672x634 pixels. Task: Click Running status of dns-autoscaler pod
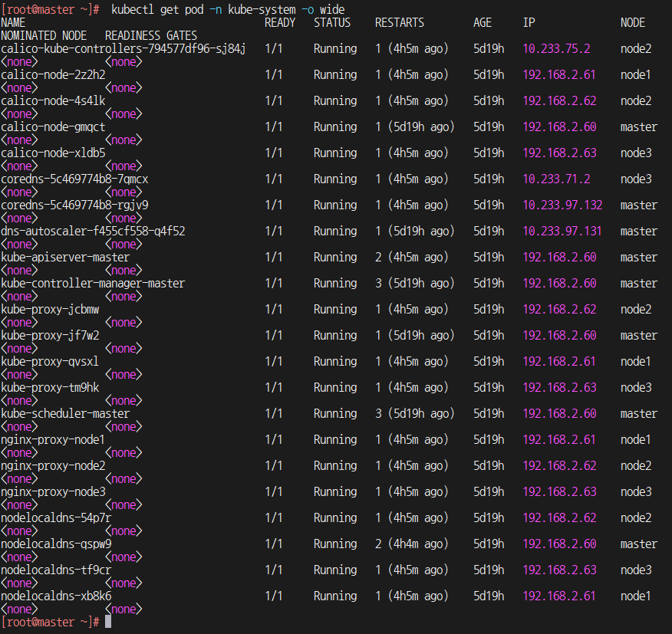point(335,232)
